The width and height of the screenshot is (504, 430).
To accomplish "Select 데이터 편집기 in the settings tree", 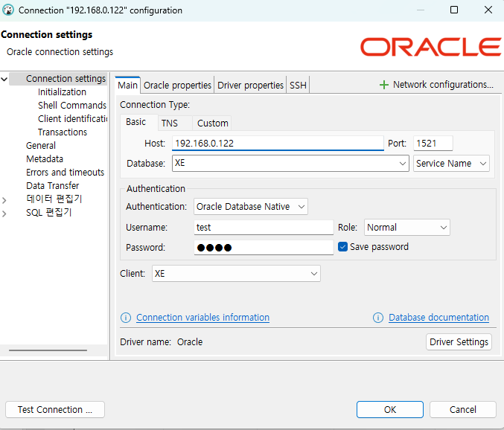I will coord(54,199).
